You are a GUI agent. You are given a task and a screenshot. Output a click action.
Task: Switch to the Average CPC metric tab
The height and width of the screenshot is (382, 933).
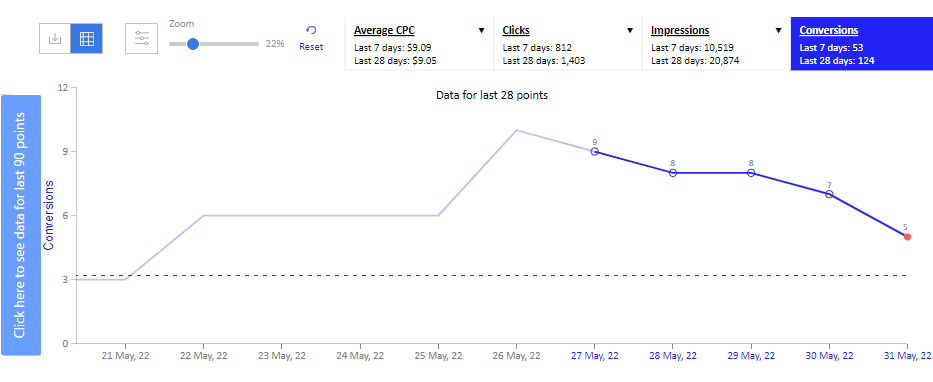419,43
